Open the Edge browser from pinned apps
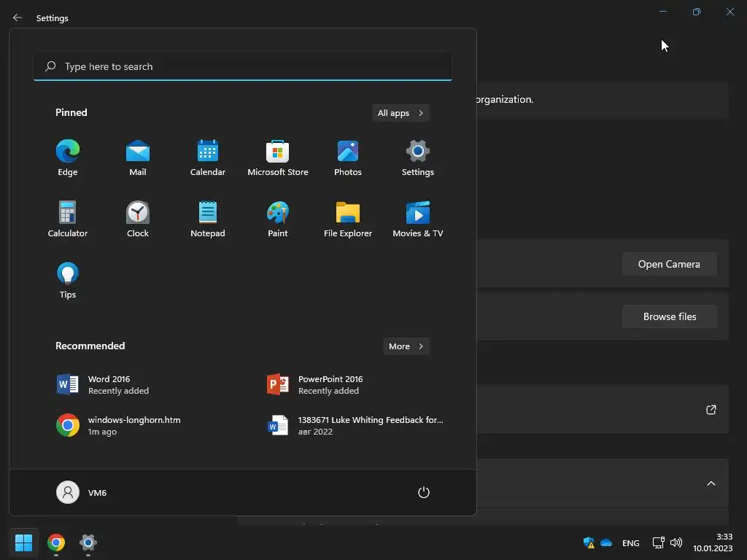Screen dimensions: 747x560 (68, 157)
